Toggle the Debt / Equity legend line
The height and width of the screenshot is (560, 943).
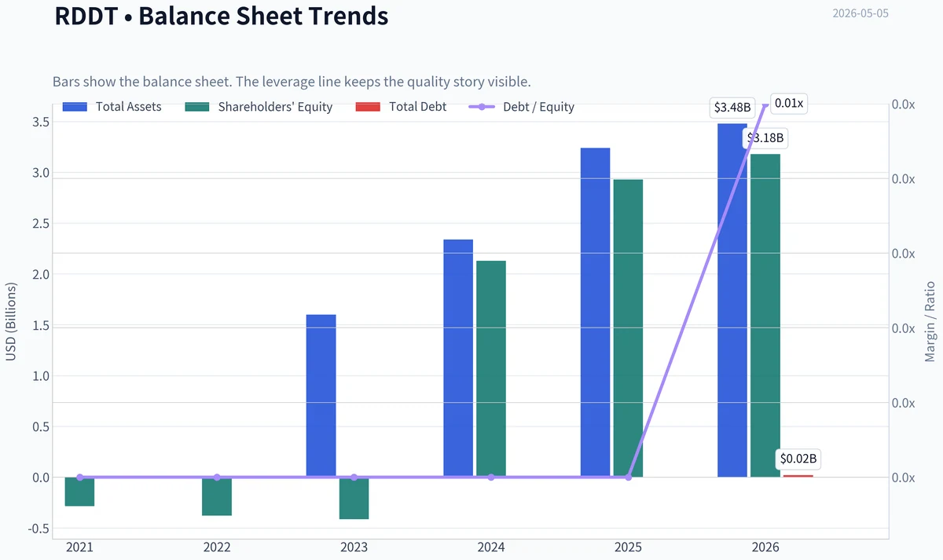coord(522,107)
